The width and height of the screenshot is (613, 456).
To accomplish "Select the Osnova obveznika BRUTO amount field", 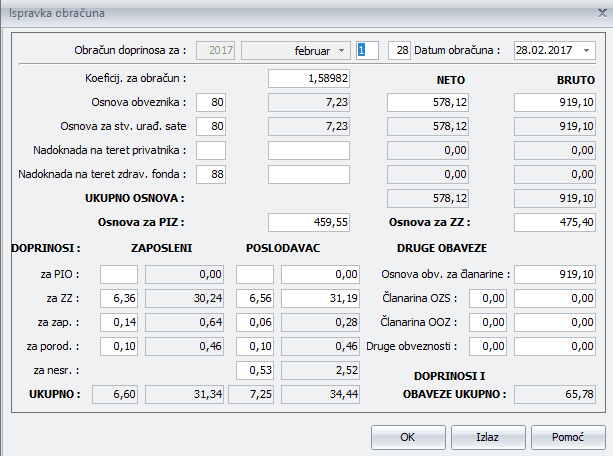I will point(555,101).
